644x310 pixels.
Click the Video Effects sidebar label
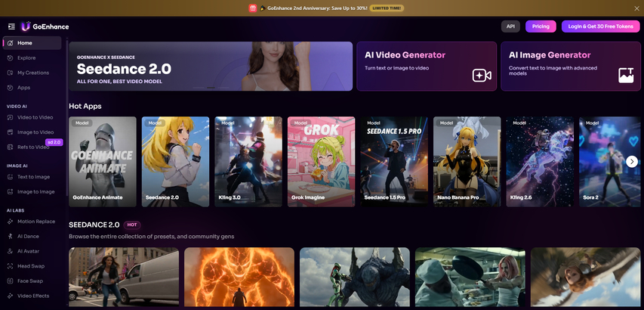click(x=33, y=296)
